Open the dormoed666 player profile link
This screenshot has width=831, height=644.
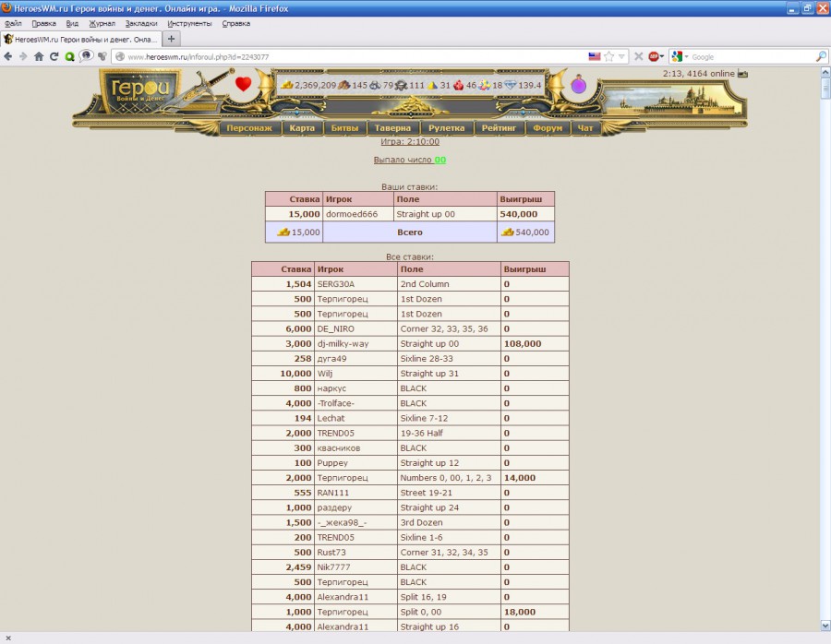[352, 214]
